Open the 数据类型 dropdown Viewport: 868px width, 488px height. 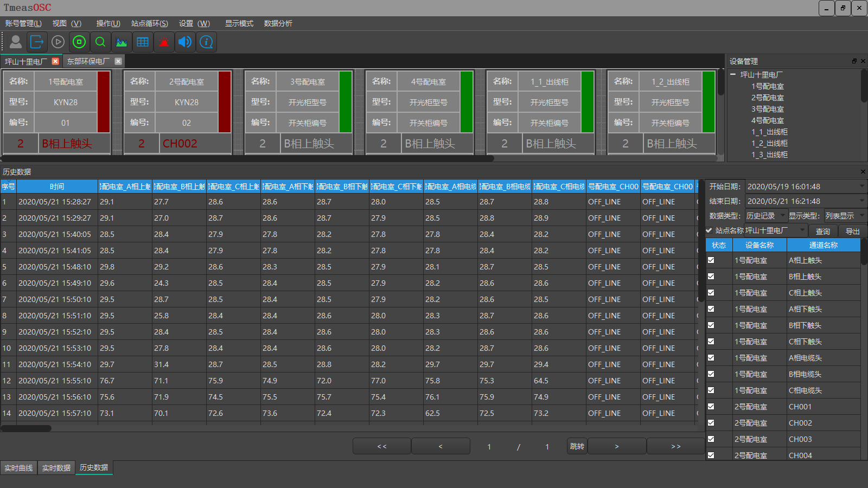[765, 216]
